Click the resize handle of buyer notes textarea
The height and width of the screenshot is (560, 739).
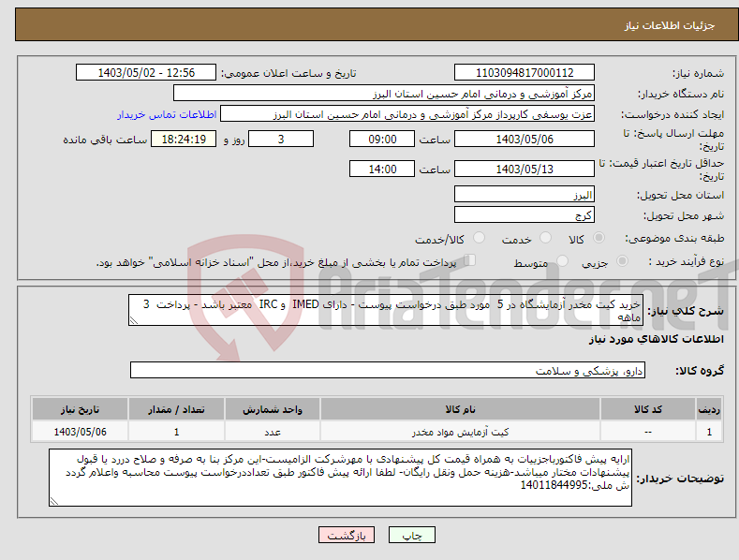[x=53, y=502]
